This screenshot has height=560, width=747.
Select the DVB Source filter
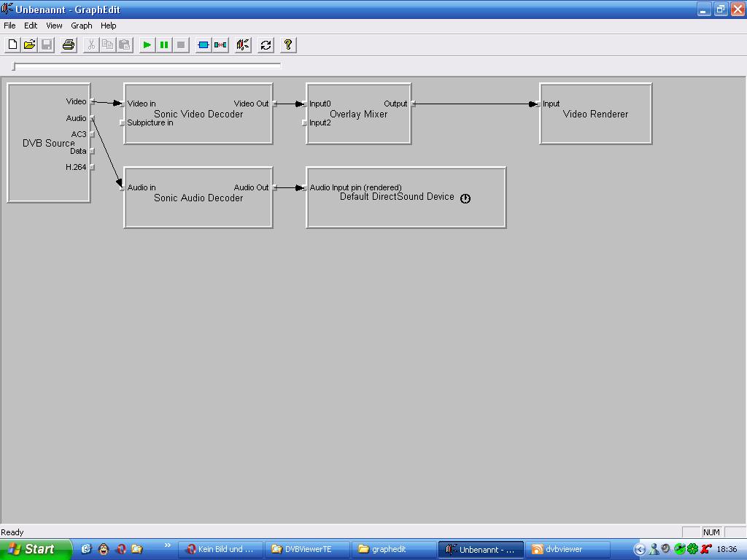click(x=49, y=143)
